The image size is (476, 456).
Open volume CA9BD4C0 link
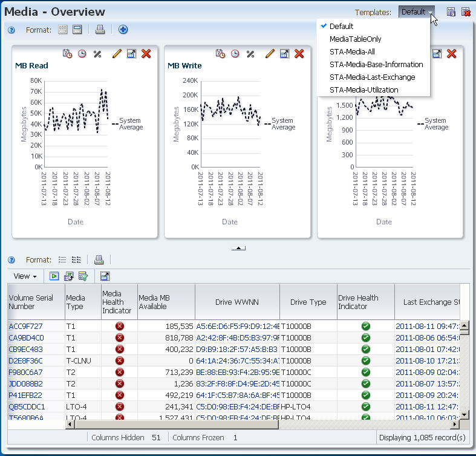(x=26, y=338)
